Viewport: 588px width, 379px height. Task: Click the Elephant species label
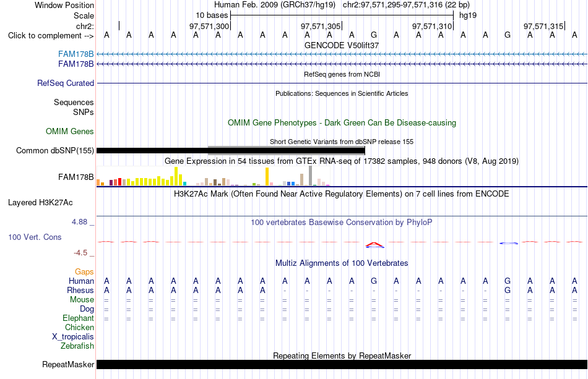[x=78, y=318]
